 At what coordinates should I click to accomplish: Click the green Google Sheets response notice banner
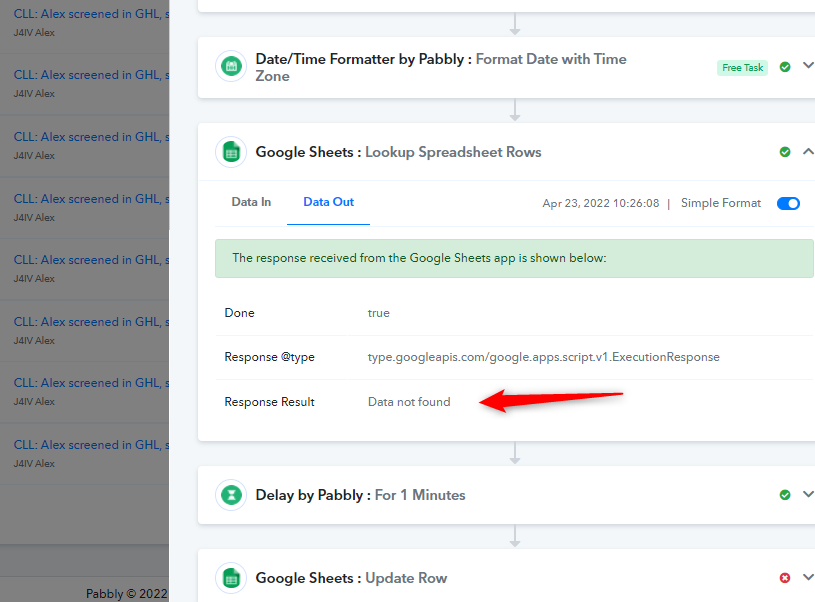(514, 258)
